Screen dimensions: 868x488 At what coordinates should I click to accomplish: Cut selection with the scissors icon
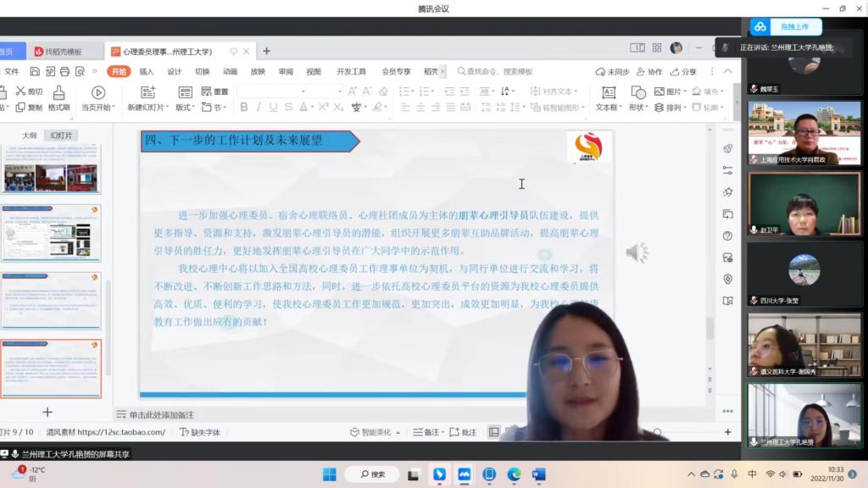click(x=29, y=91)
